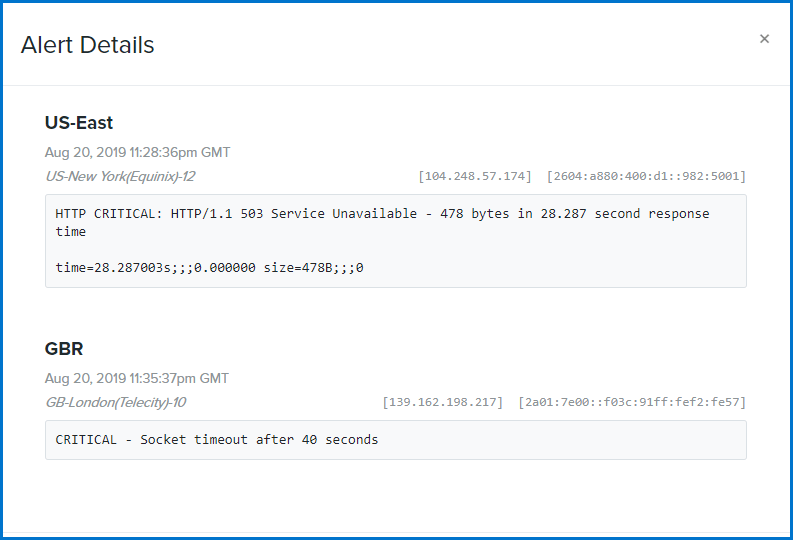Select the GBR region heading
793x540 pixels.
point(64,349)
